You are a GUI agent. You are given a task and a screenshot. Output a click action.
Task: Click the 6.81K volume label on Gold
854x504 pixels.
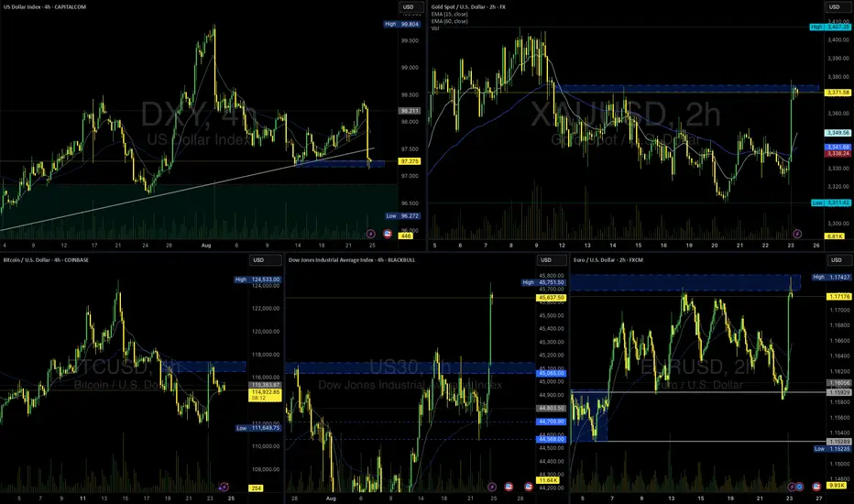point(836,236)
